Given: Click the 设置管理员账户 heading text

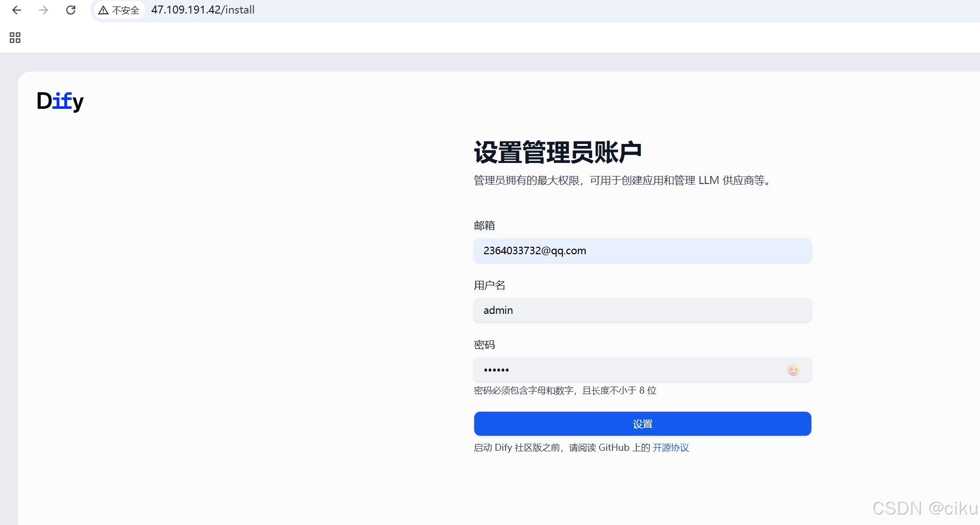Looking at the screenshot, I should (x=558, y=152).
